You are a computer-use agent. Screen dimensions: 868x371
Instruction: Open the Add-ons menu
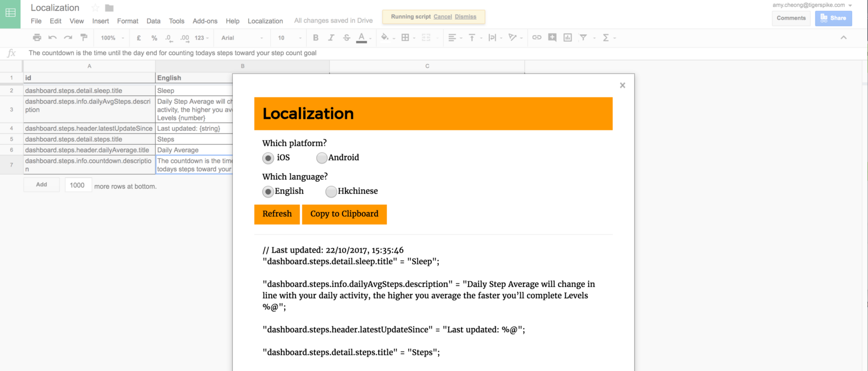(205, 21)
